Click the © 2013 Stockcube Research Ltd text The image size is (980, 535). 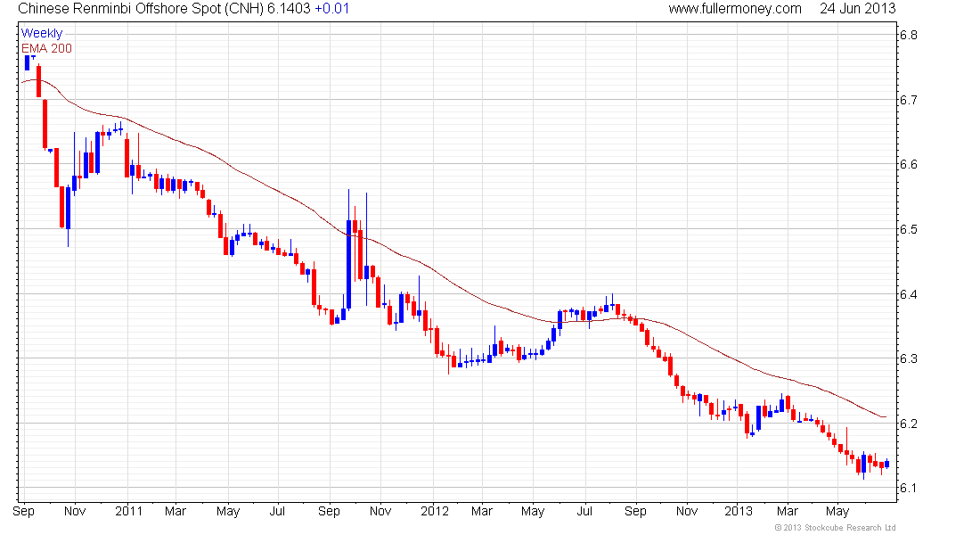click(x=835, y=528)
